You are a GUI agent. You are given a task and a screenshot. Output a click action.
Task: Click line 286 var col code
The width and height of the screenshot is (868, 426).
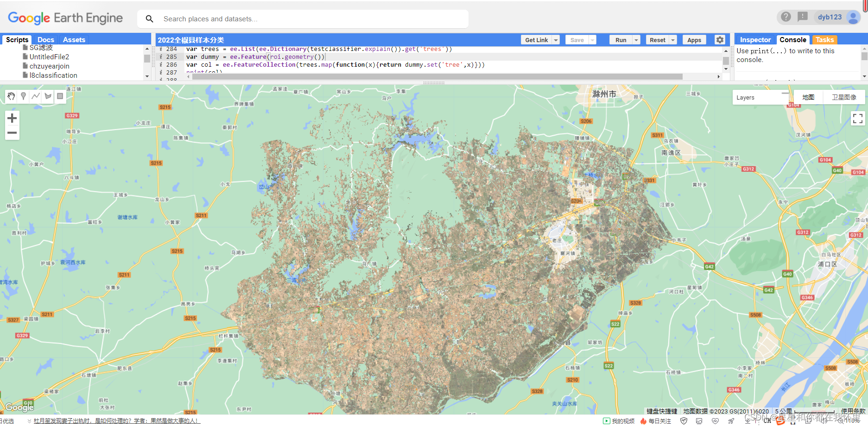point(336,65)
